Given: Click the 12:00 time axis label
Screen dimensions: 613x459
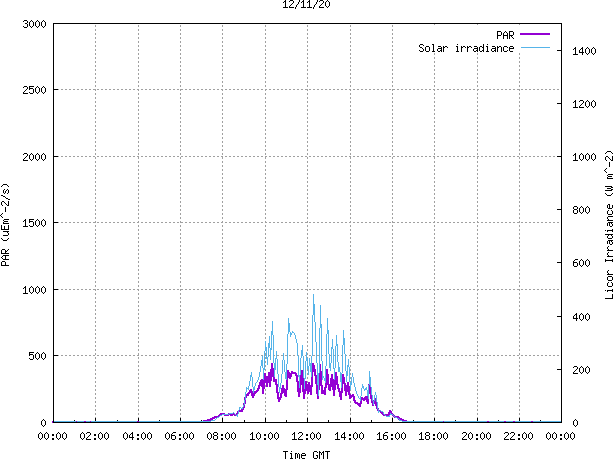Looking at the screenshot, I should coord(306,436).
